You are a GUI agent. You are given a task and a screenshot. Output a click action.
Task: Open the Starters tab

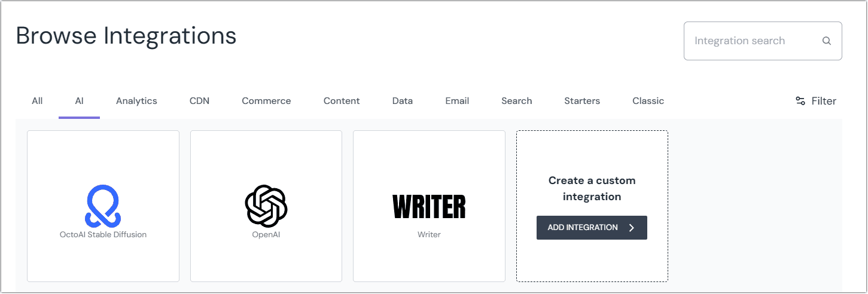pos(582,101)
